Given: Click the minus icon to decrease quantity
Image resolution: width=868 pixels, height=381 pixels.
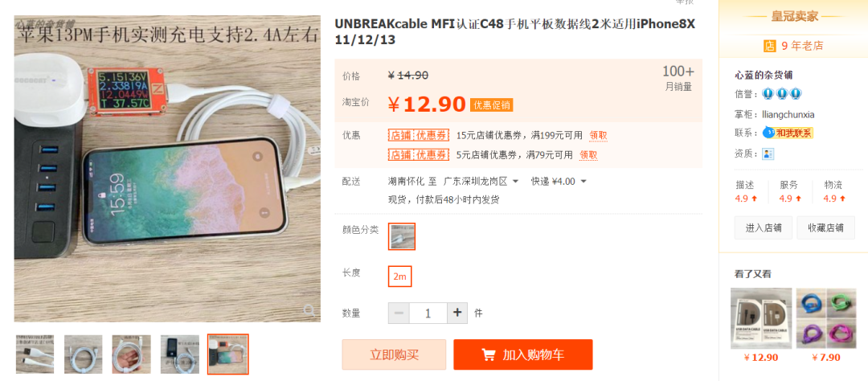Looking at the screenshot, I should [x=399, y=313].
